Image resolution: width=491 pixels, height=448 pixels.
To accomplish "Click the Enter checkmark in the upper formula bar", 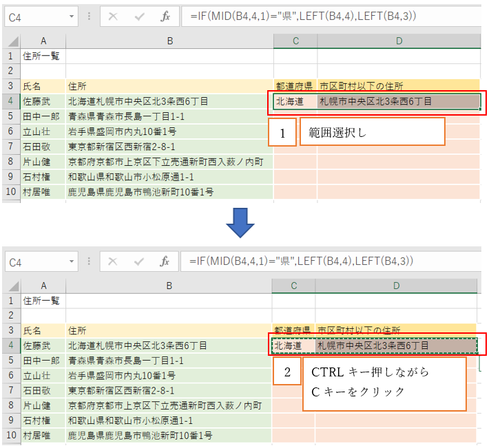I will [x=140, y=17].
